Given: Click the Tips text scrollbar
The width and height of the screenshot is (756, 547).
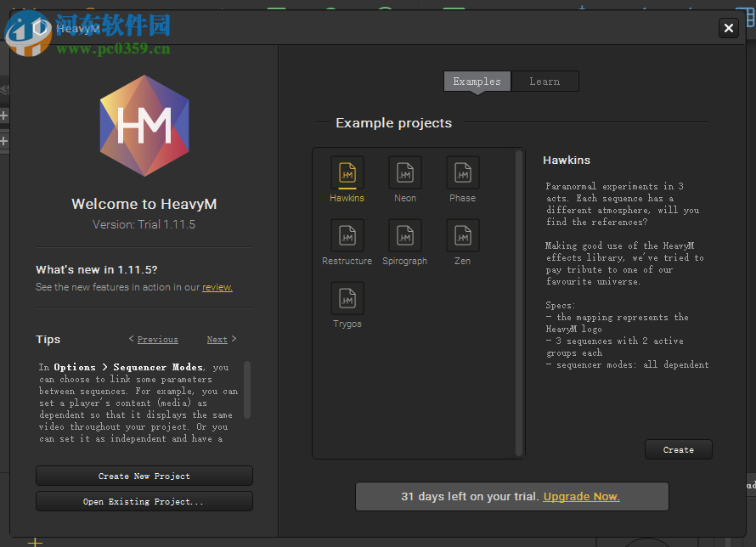Looking at the screenshot, I should pyautogui.click(x=247, y=389).
